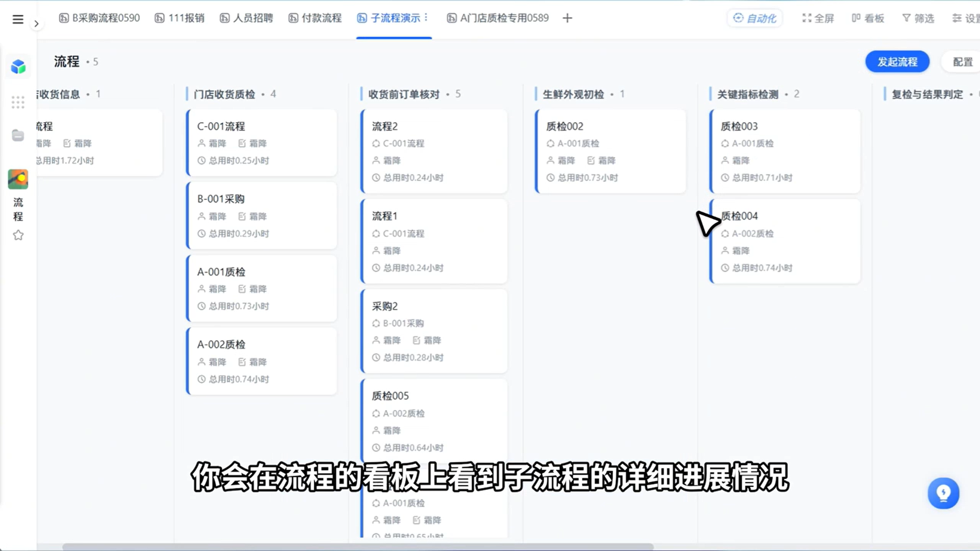Click the 门店收货质检 column header
The height and width of the screenshot is (551, 980).
(x=224, y=94)
